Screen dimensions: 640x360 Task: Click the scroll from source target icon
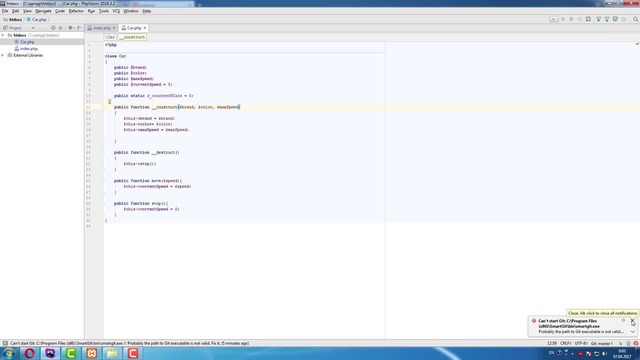click(x=53, y=28)
